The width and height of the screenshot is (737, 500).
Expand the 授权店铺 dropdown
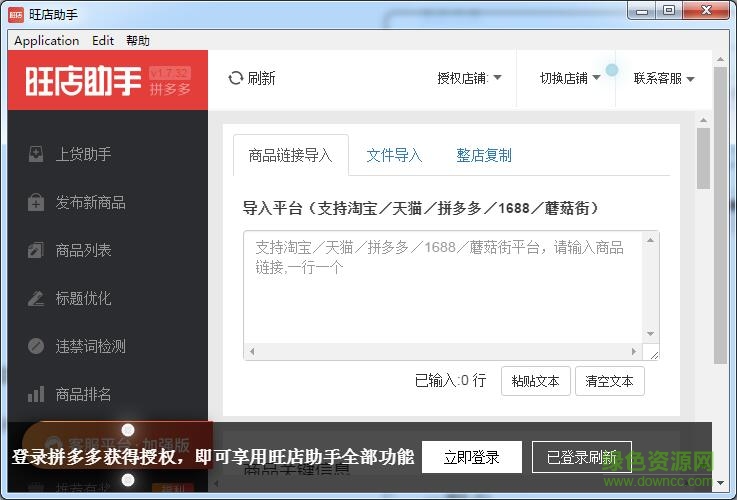click(469, 78)
